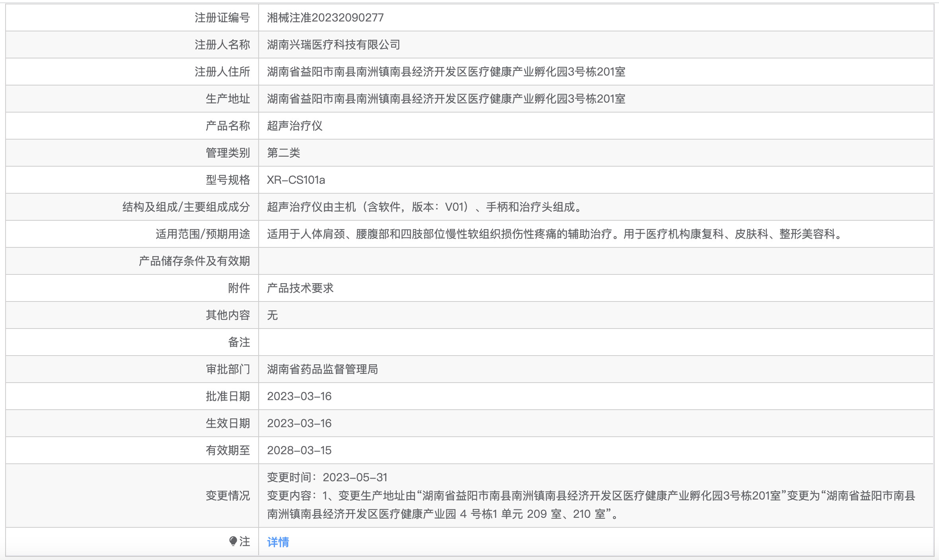
Task: Click the address value in 注册人住所 row
Action: coord(446,72)
